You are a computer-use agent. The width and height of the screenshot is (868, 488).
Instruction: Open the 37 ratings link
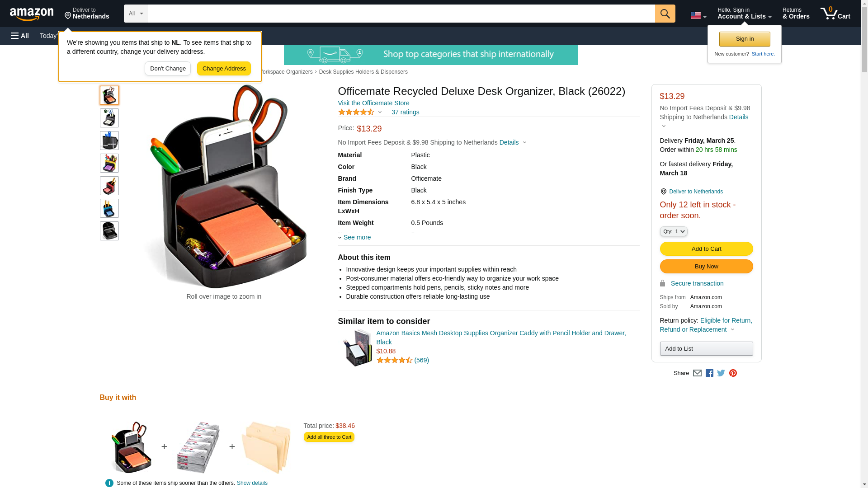point(405,112)
